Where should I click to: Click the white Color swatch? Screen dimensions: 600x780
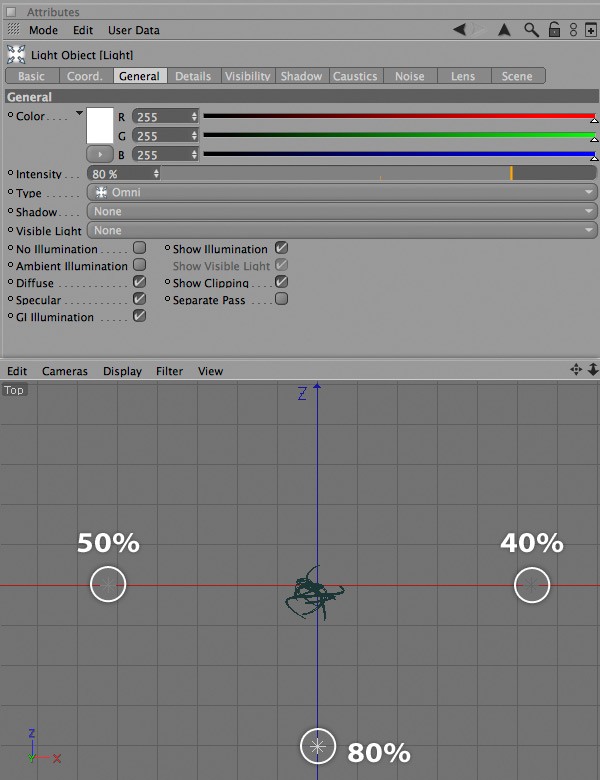point(100,126)
